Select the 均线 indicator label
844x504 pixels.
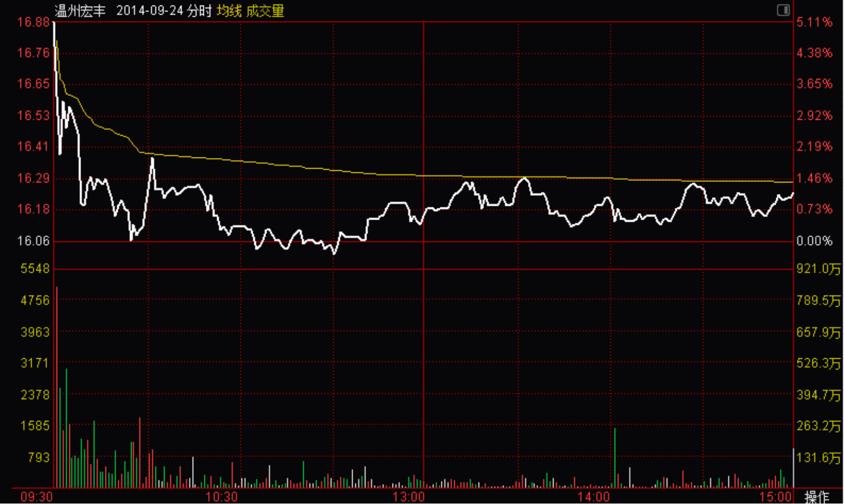(229, 11)
